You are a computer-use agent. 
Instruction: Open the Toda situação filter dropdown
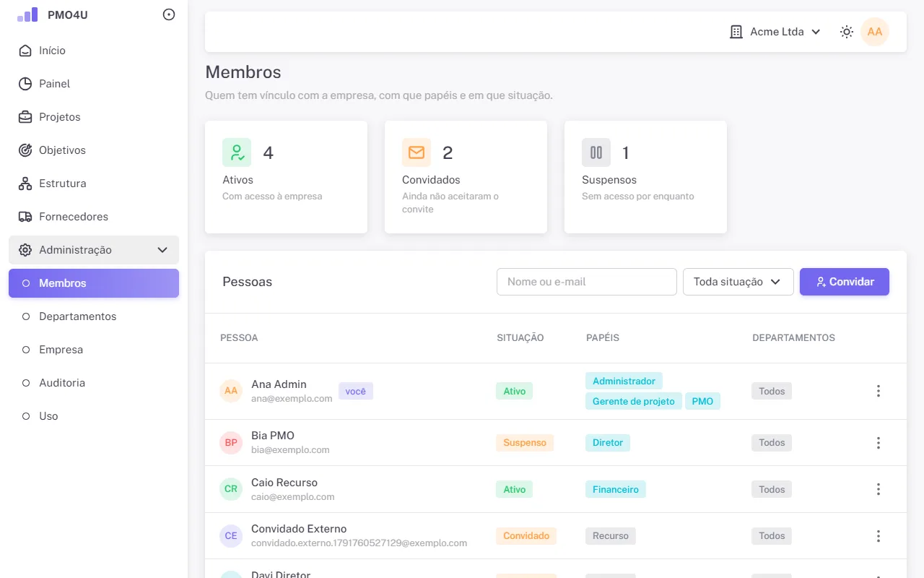click(x=738, y=282)
